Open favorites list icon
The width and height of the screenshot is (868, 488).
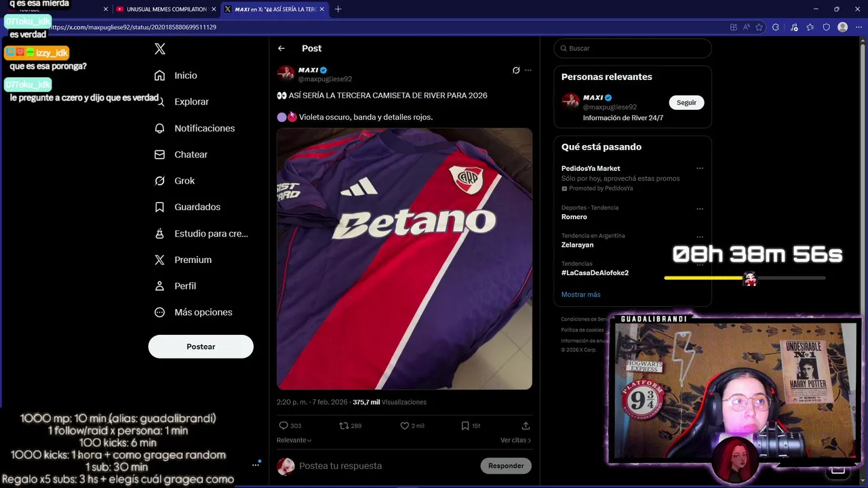click(810, 27)
